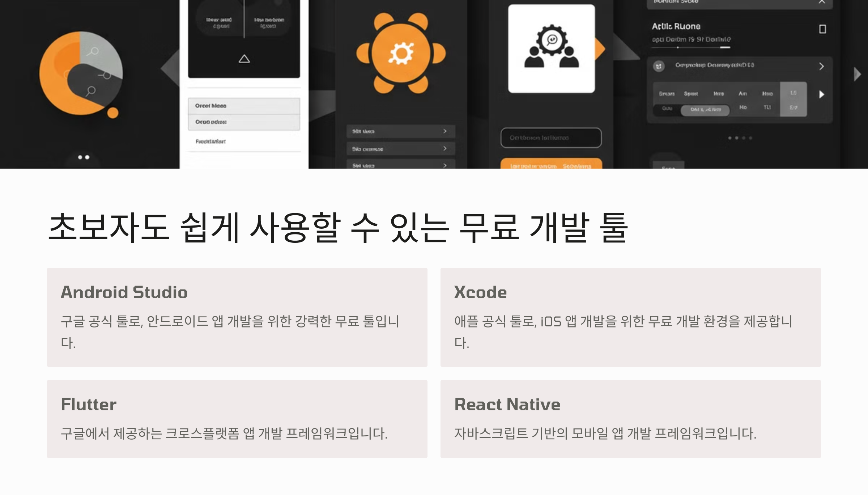The height and width of the screenshot is (495, 868).
Task: Open the React Native card
Action: [630, 419]
